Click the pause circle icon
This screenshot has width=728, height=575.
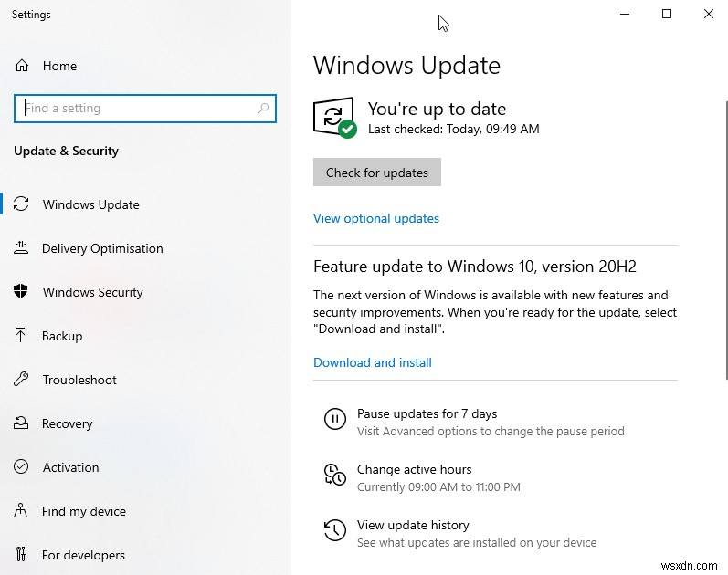click(334, 419)
